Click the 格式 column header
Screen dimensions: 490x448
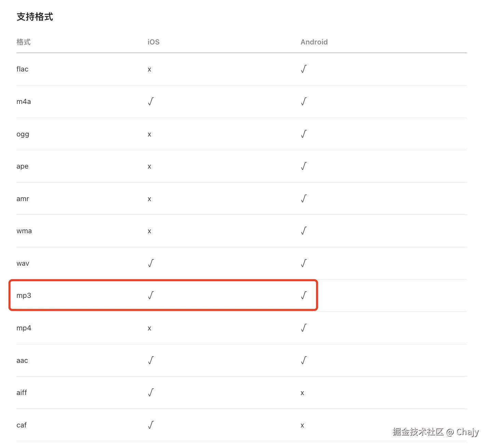click(24, 42)
